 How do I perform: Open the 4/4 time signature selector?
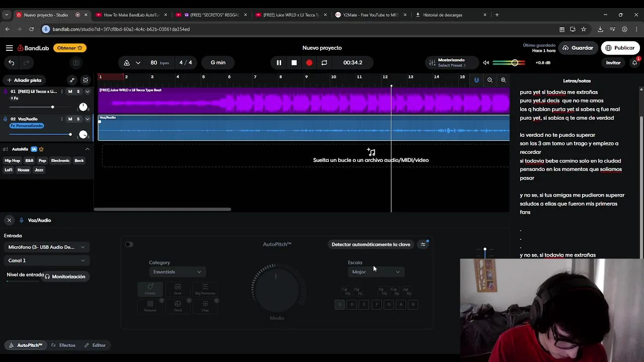point(186,63)
